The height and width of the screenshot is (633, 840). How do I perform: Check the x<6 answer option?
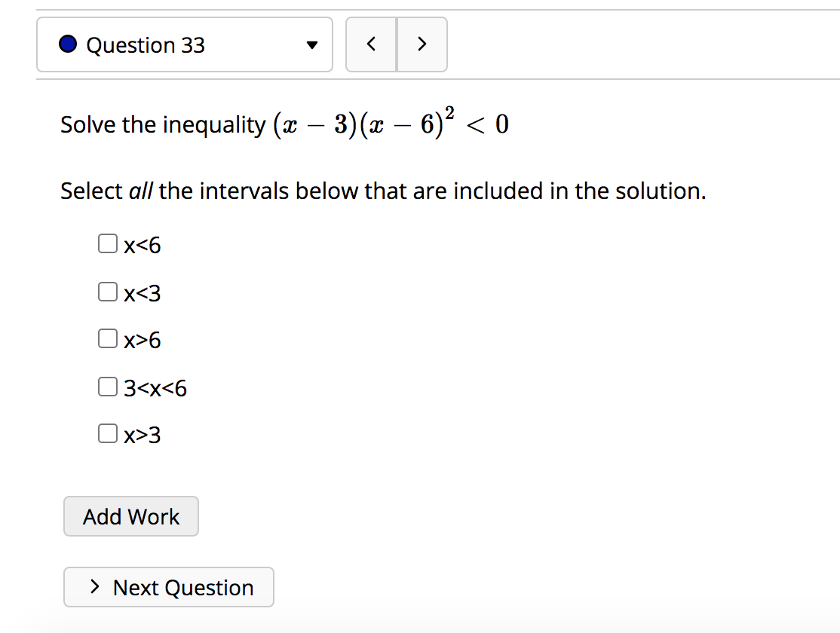[107, 243]
